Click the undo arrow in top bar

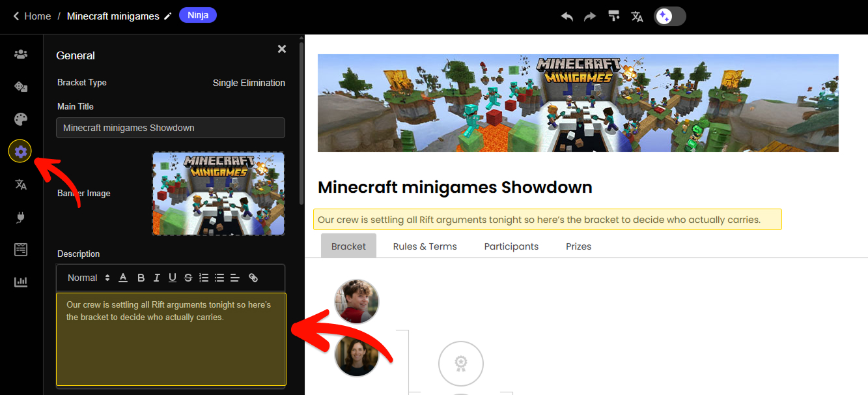tap(567, 16)
